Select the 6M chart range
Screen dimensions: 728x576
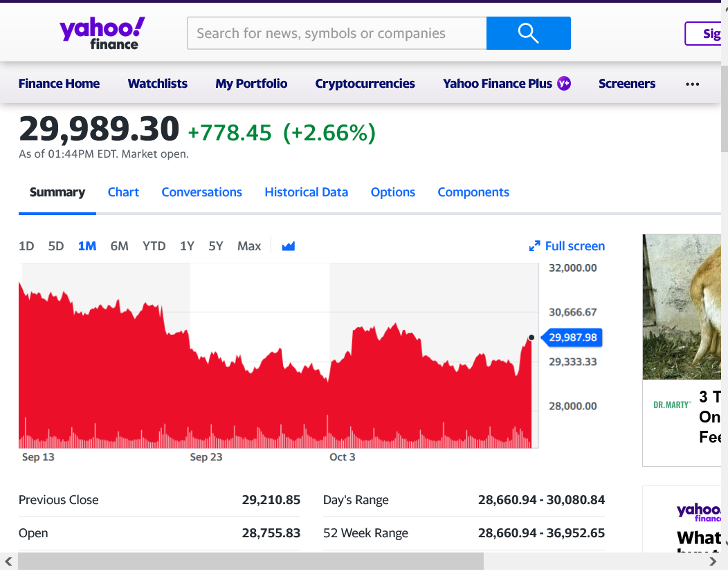point(119,245)
